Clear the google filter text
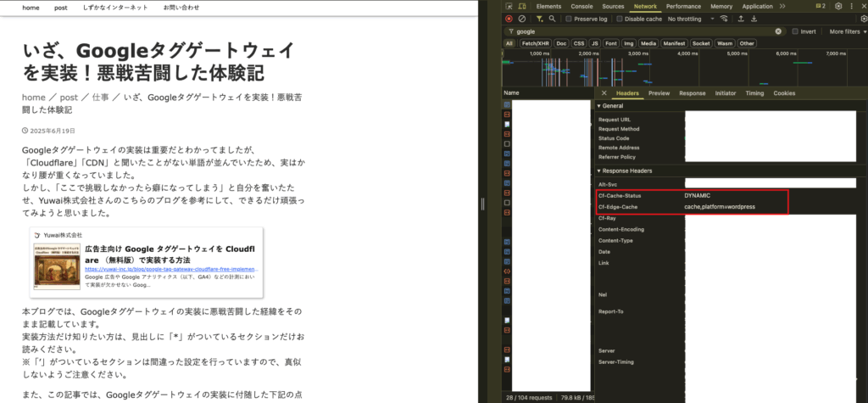The height and width of the screenshot is (403, 868). click(x=778, y=31)
